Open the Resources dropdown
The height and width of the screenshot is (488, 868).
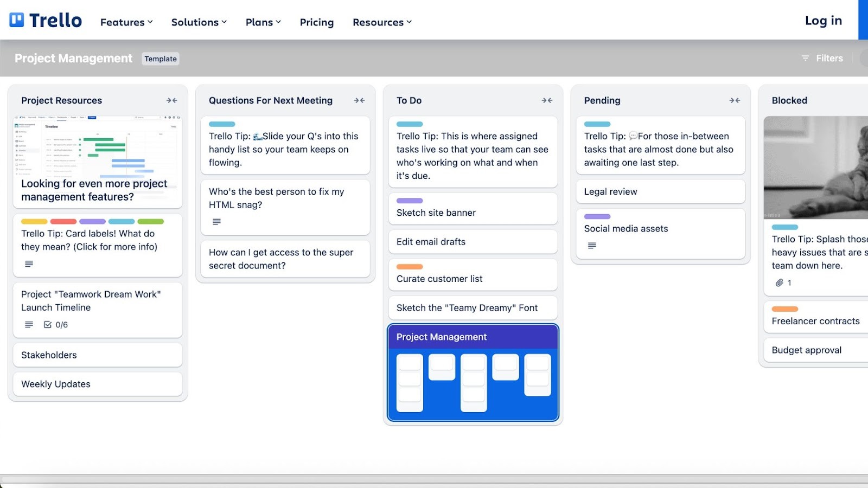(x=381, y=22)
